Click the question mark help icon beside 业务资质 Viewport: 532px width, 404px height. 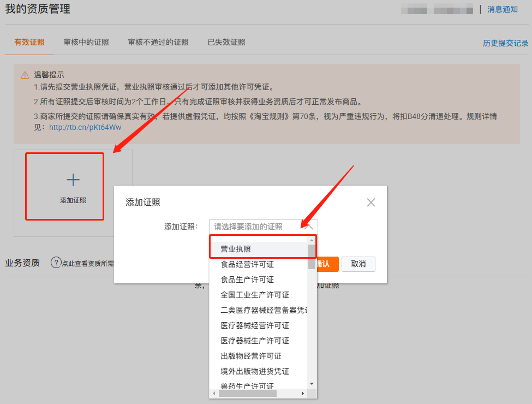[56, 263]
